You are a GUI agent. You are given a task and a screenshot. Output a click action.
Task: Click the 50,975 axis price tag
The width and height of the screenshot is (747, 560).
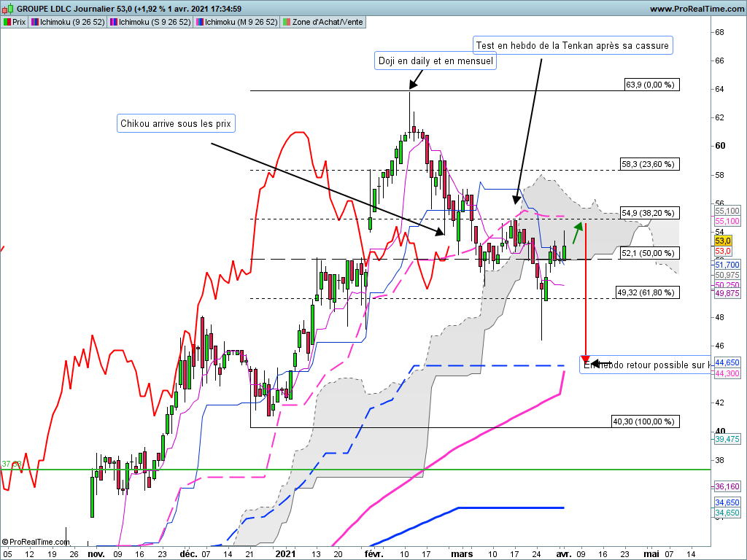tap(727, 275)
